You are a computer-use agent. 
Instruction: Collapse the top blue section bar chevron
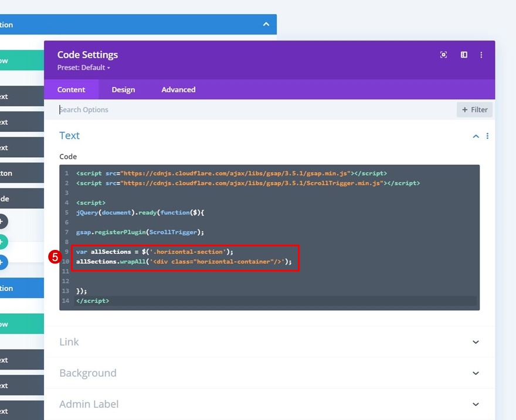click(x=266, y=25)
